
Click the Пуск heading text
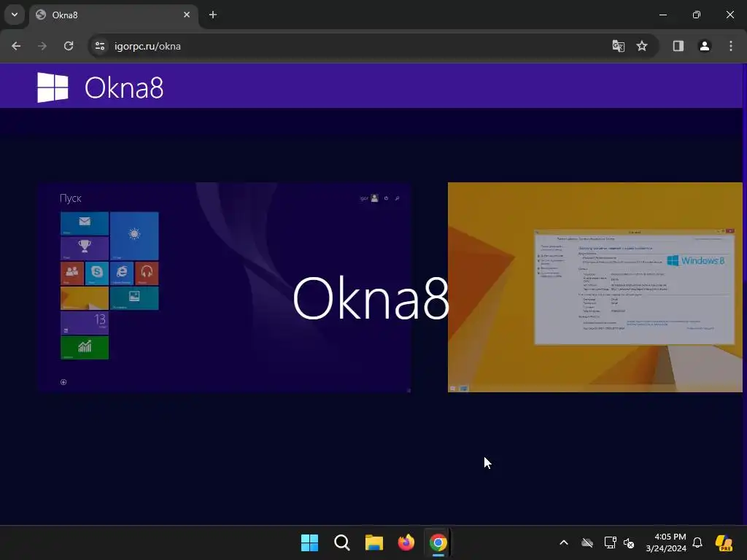pos(71,198)
